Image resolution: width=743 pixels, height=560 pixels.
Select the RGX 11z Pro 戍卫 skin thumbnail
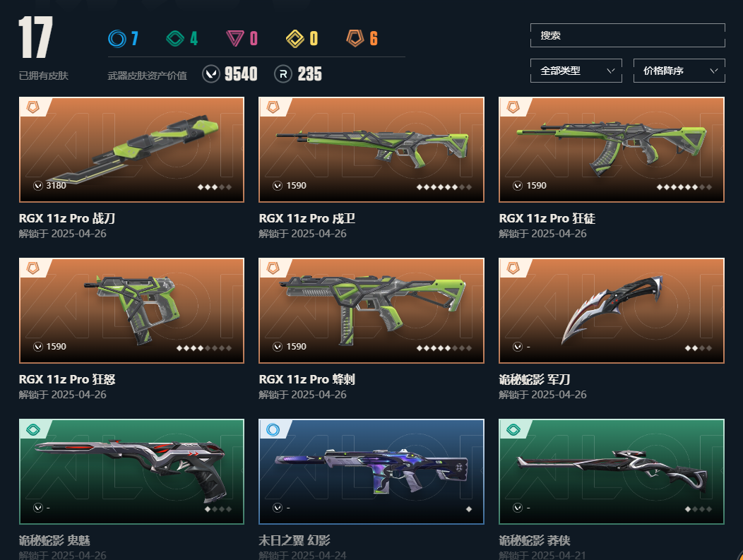click(371, 150)
